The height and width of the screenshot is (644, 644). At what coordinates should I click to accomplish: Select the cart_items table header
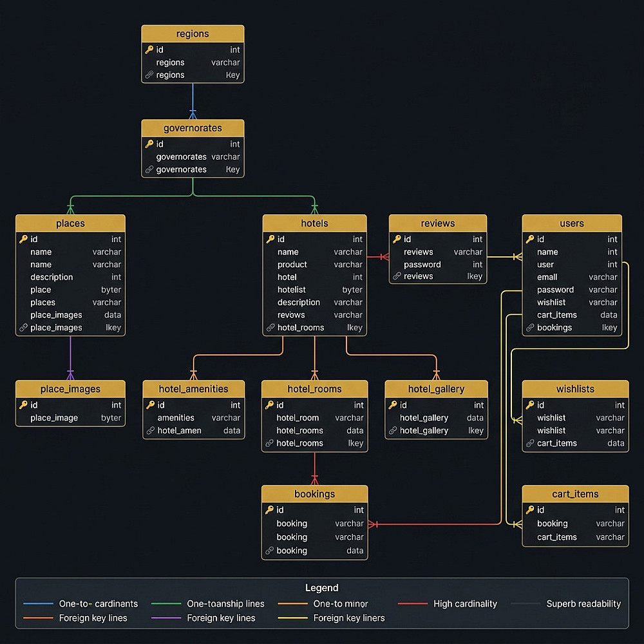[575, 494]
